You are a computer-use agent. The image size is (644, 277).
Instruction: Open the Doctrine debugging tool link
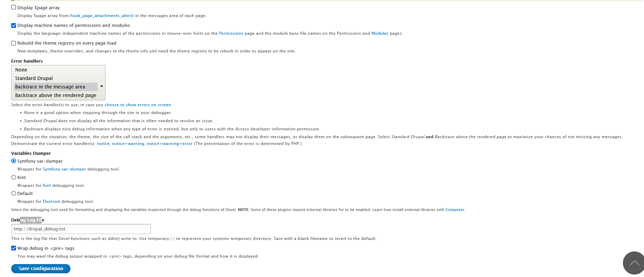51,201
